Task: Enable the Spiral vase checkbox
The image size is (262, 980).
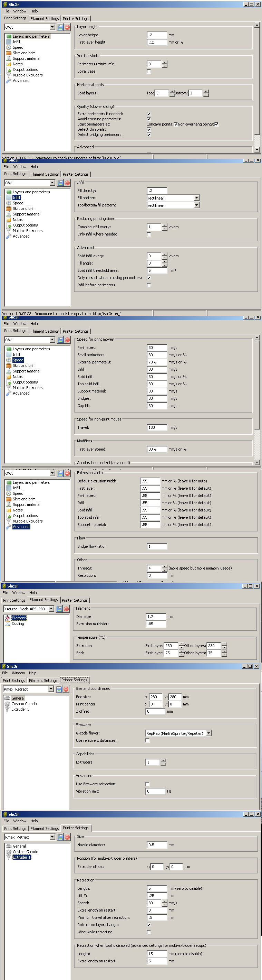Action: tap(149, 72)
